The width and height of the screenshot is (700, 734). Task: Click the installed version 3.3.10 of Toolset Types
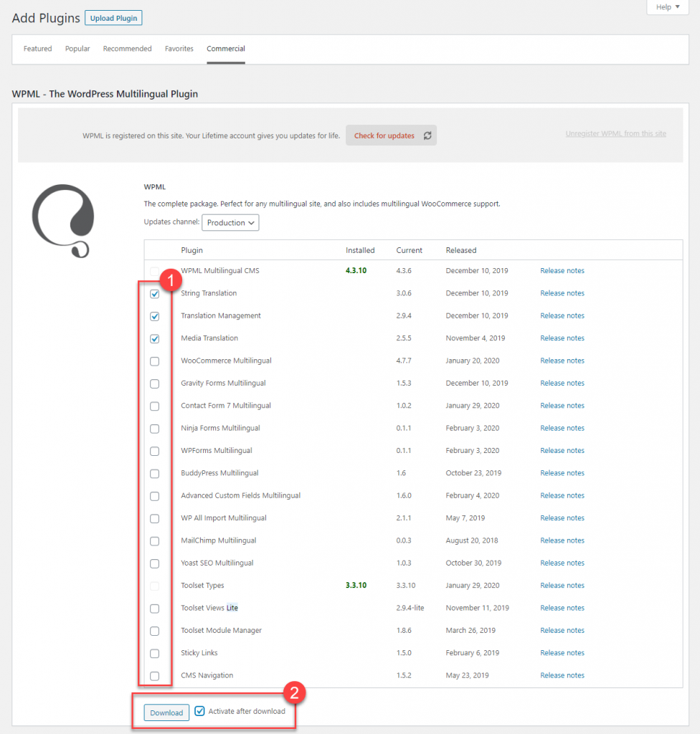tap(356, 585)
